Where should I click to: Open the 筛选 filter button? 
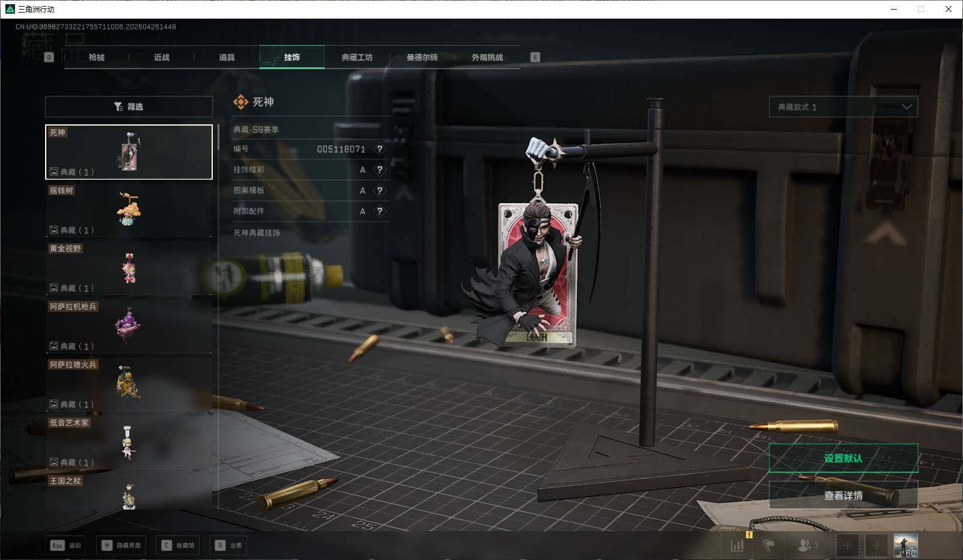[129, 107]
